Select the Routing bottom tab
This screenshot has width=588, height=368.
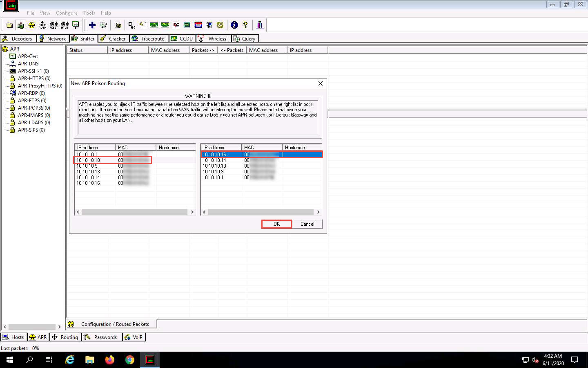coord(65,337)
